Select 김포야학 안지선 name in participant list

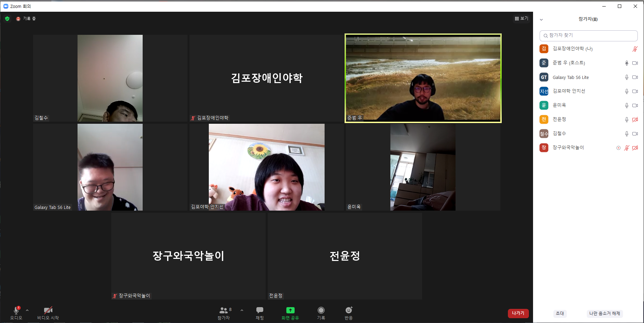coord(569,91)
